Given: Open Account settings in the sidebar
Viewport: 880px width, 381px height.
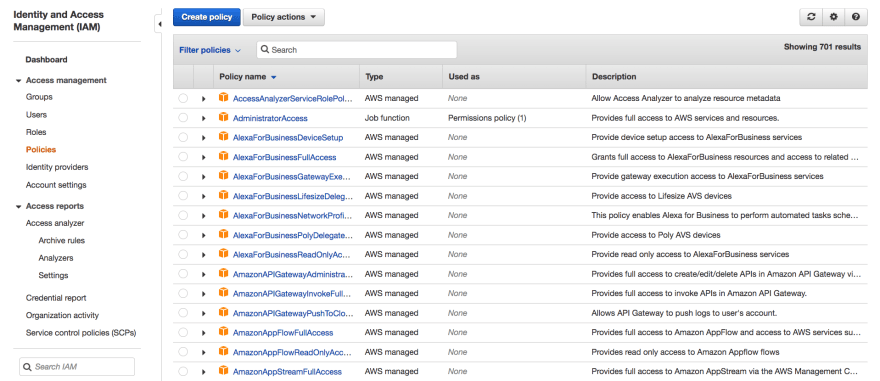Looking at the screenshot, I should point(56,185).
